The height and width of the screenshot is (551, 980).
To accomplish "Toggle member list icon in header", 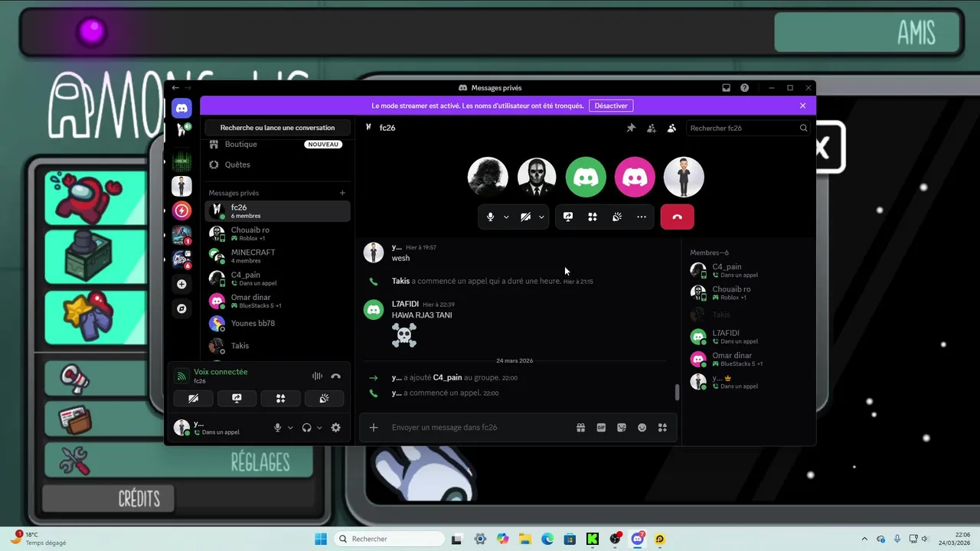I will click(671, 128).
